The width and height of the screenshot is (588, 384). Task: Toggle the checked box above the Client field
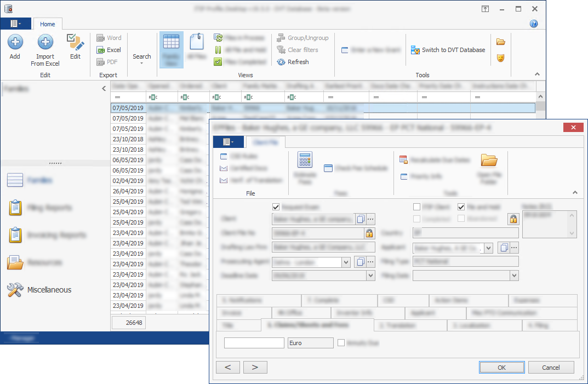tap(276, 207)
